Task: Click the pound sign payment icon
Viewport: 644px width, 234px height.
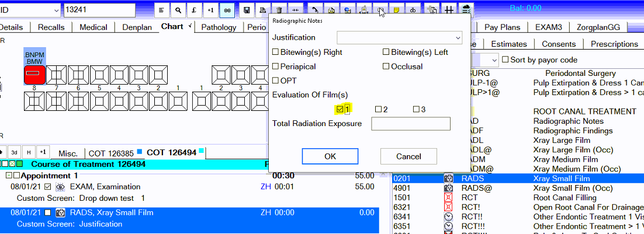Action: pyautogui.click(x=194, y=10)
